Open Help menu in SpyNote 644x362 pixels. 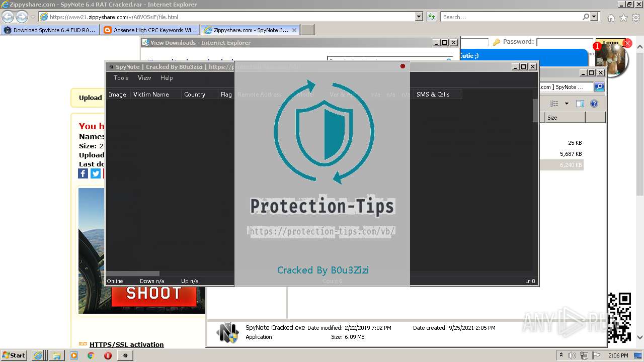(167, 78)
